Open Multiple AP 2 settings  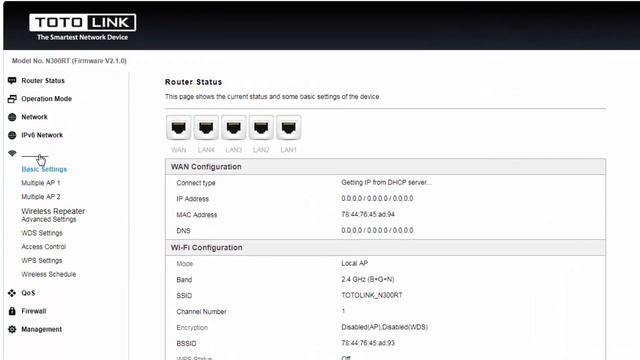(41, 197)
